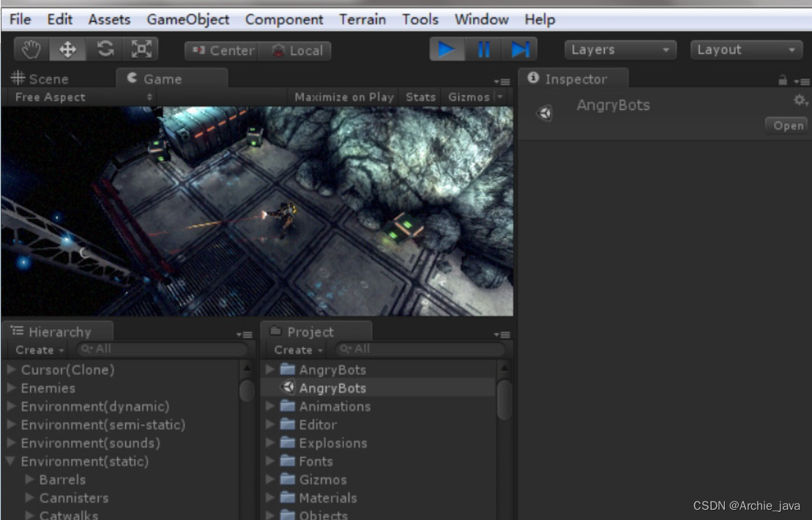Click the Hierarchy search field
The height and width of the screenshot is (520, 812).
[x=163, y=349]
